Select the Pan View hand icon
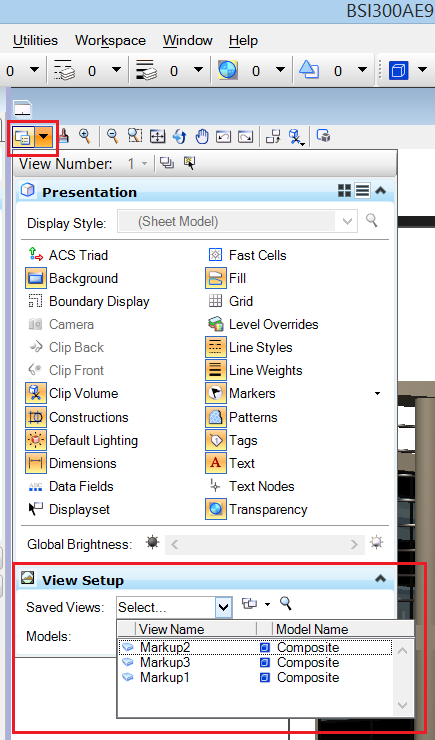Viewport: 435px width, 740px height. pyautogui.click(x=202, y=137)
